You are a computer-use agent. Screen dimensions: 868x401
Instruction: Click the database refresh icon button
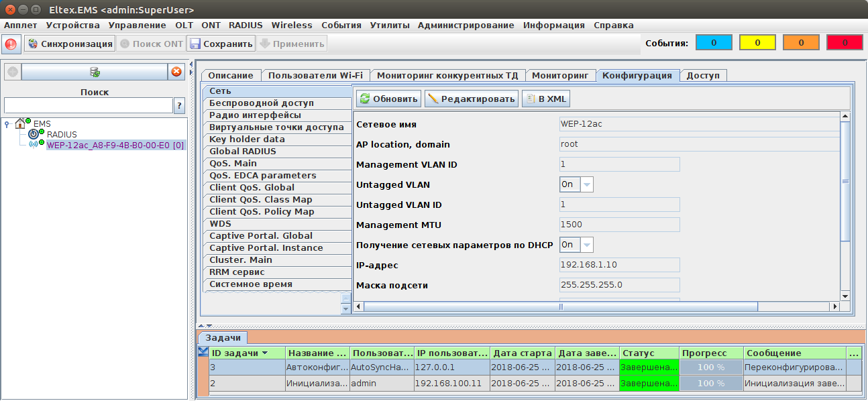click(95, 72)
